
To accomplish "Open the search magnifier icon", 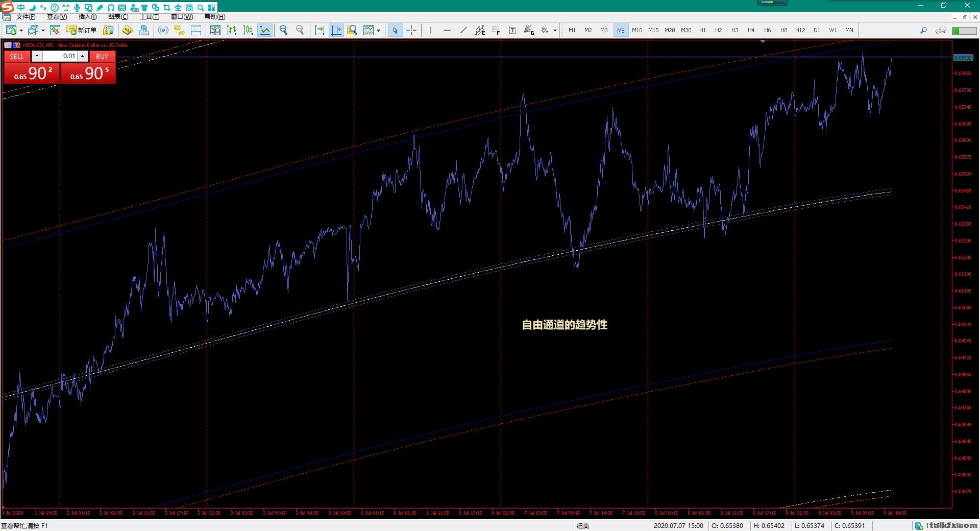I will [x=923, y=31].
